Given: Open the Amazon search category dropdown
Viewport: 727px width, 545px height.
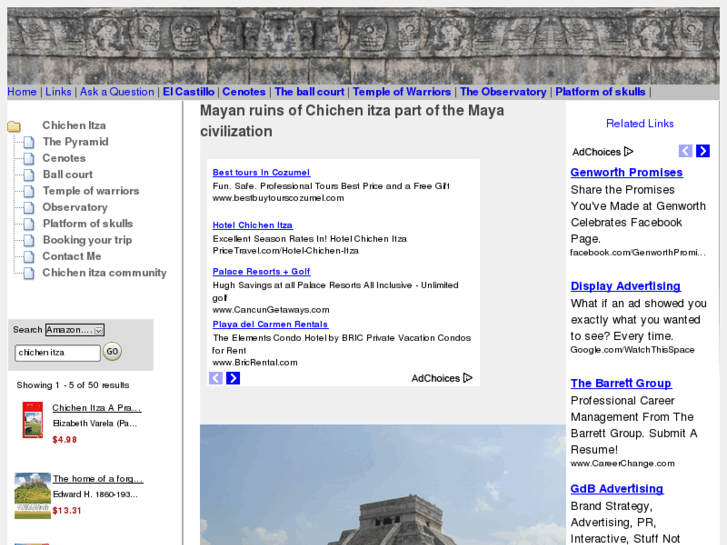Looking at the screenshot, I should coord(75,330).
